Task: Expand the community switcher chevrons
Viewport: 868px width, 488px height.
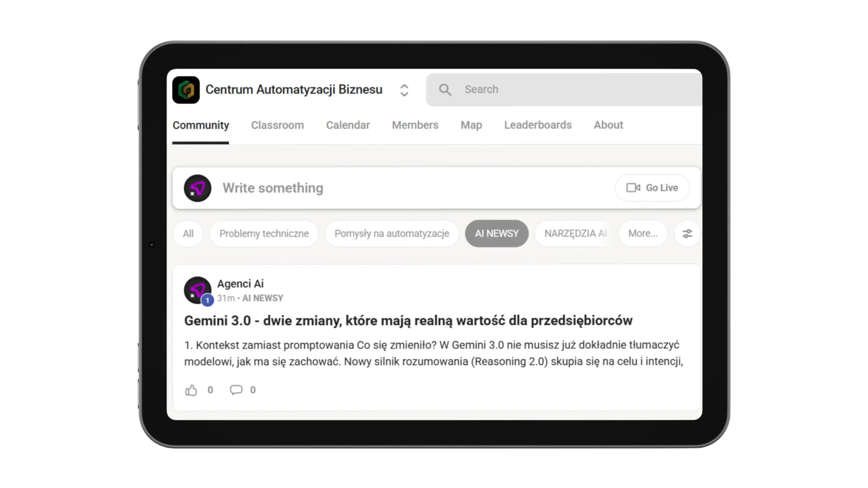Action: coord(404,90)
